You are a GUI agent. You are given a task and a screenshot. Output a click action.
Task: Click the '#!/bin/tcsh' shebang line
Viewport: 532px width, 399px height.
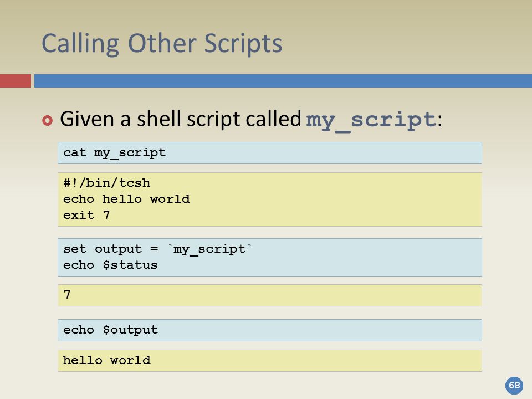[x=106, y=183]
